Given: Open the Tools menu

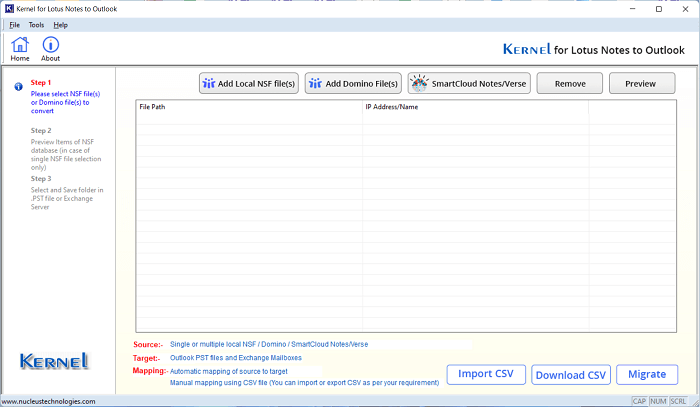Looking at the screenshot, I should (x=36, y=25).
